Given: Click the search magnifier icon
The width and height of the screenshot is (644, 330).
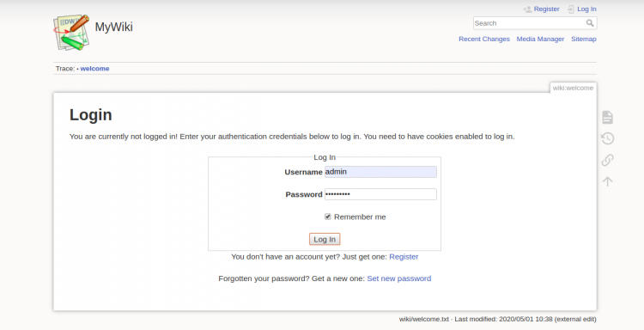Looking at the screenshot, I should 590,23.
